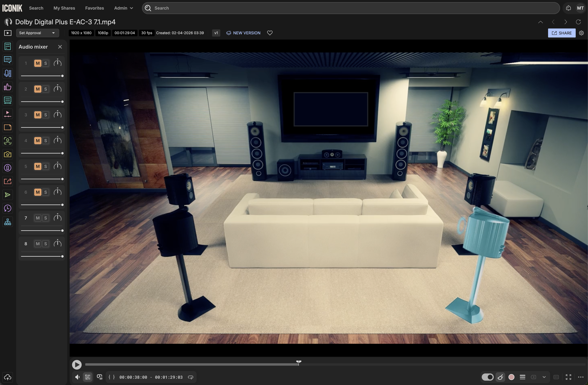Go to My Shares
The image size is (588, 385).
pos(64,8)
